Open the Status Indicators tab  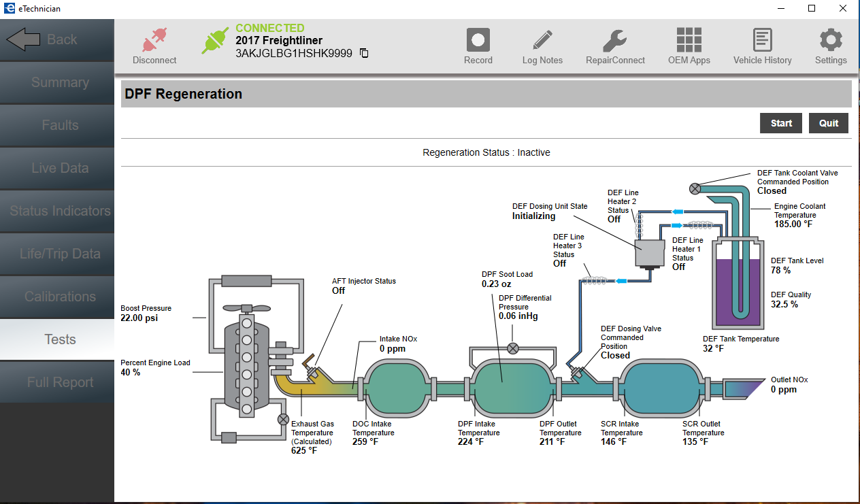60,211
